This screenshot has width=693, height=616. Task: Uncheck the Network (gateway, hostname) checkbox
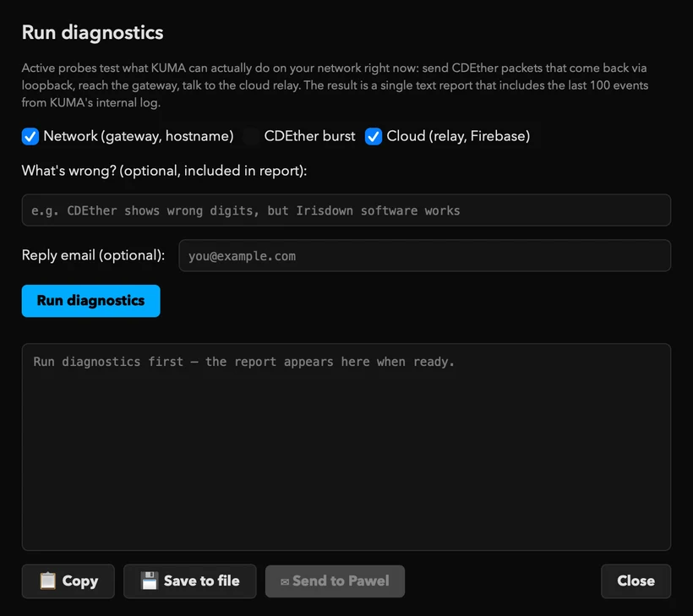coord(30,137)
